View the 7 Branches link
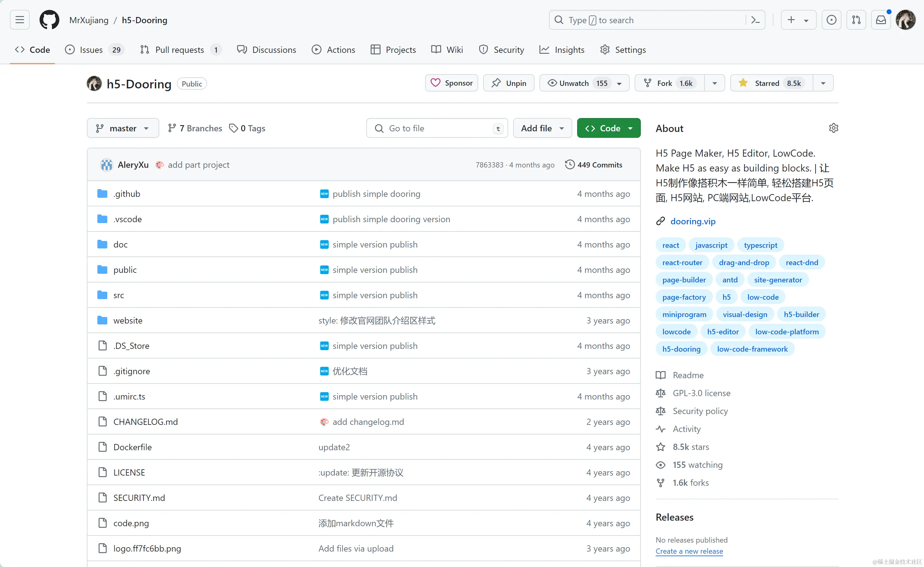Viewport: 924px width, 567px height. (x=195, y=128)
